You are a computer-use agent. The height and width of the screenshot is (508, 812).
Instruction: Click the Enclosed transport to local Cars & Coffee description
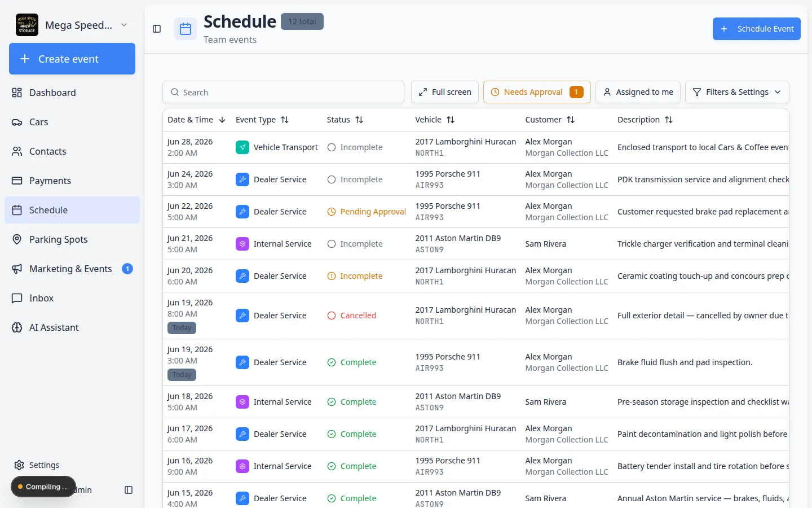[x=703, y=147]
